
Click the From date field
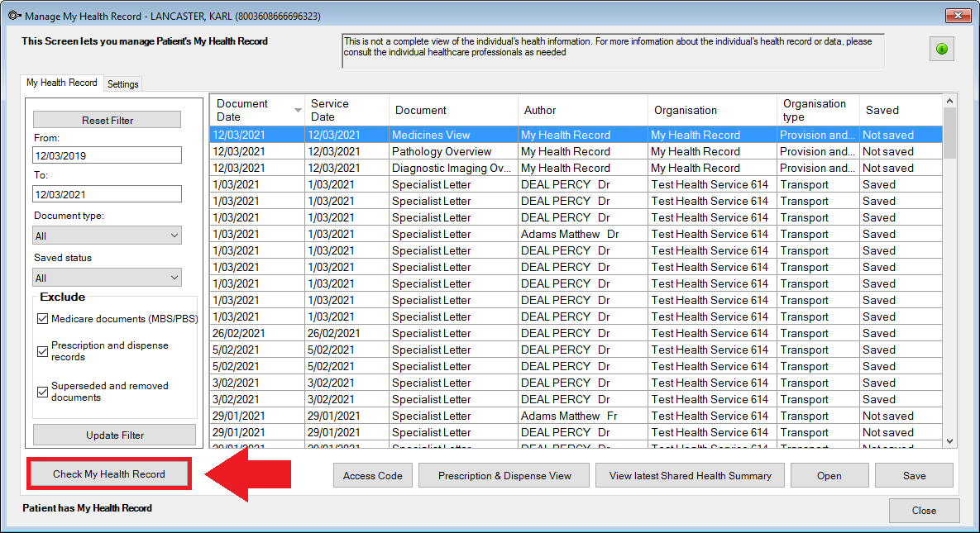point(107,155)
